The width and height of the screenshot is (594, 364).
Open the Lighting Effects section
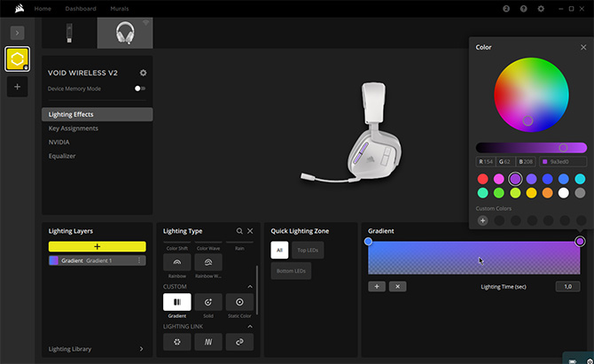point(98,114)
